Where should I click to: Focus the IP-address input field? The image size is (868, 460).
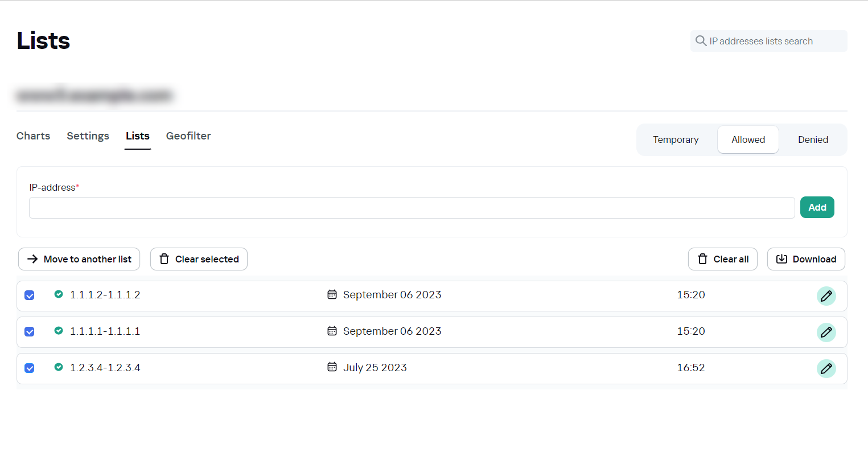412,208
